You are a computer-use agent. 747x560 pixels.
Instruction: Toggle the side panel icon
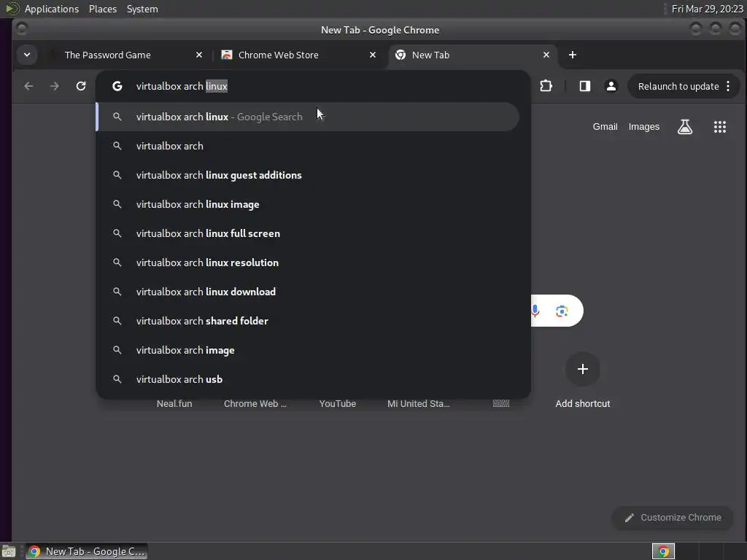click(x=584, y=86)
